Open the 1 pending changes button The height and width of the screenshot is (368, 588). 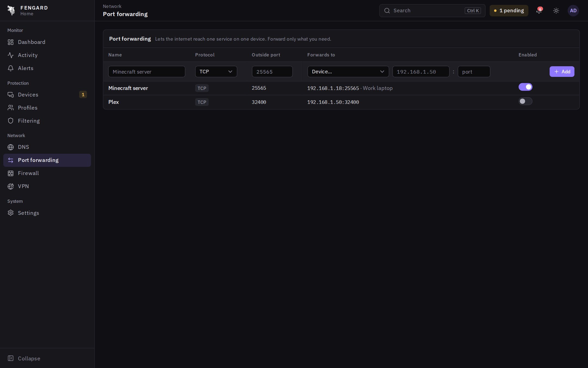tap(509, 11)
